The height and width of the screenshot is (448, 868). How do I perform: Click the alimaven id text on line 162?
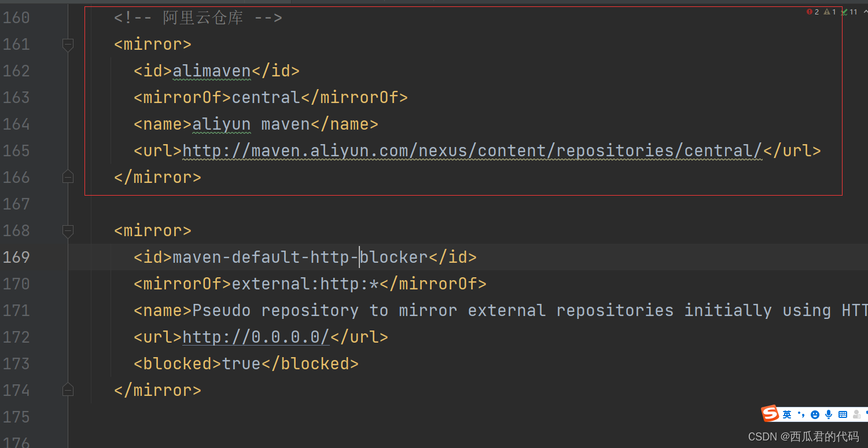(212, 71)
